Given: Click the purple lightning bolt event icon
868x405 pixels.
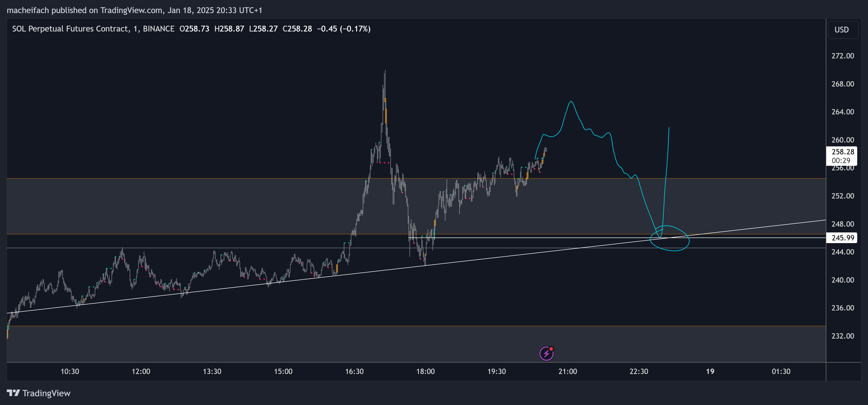Looking at the screenshot, I should click(546, 353).
